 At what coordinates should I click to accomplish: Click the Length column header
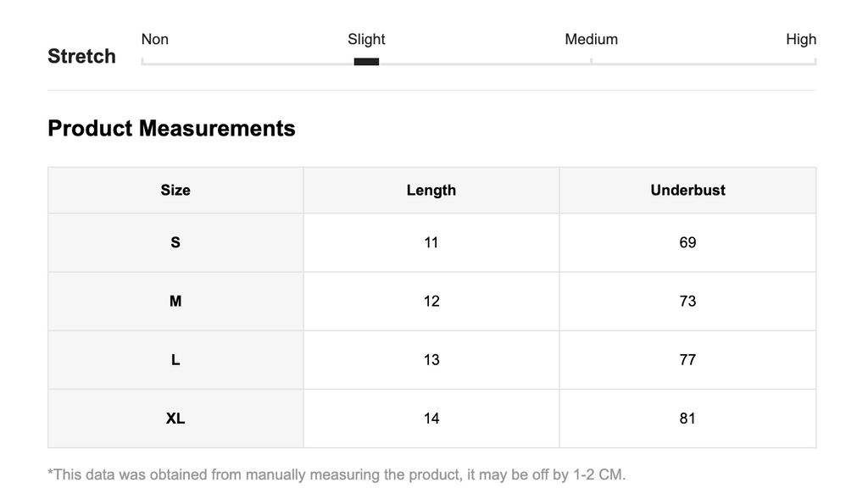tap(431, 191)
